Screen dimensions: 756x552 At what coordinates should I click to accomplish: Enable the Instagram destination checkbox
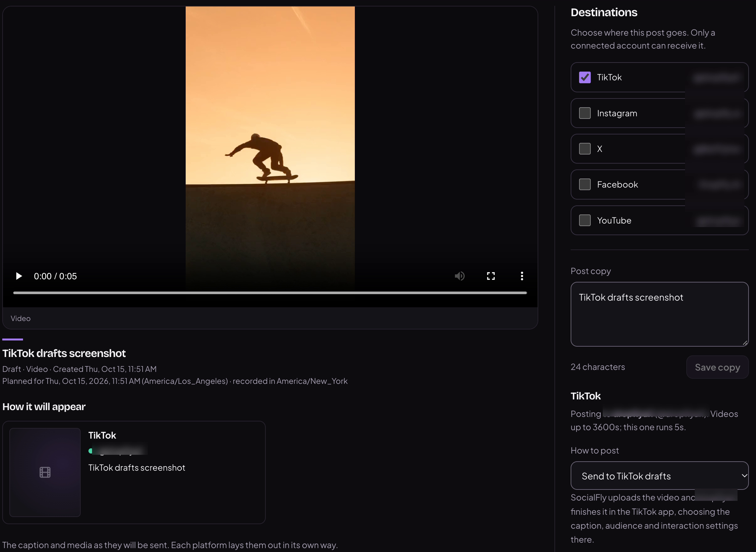point(585,113)
